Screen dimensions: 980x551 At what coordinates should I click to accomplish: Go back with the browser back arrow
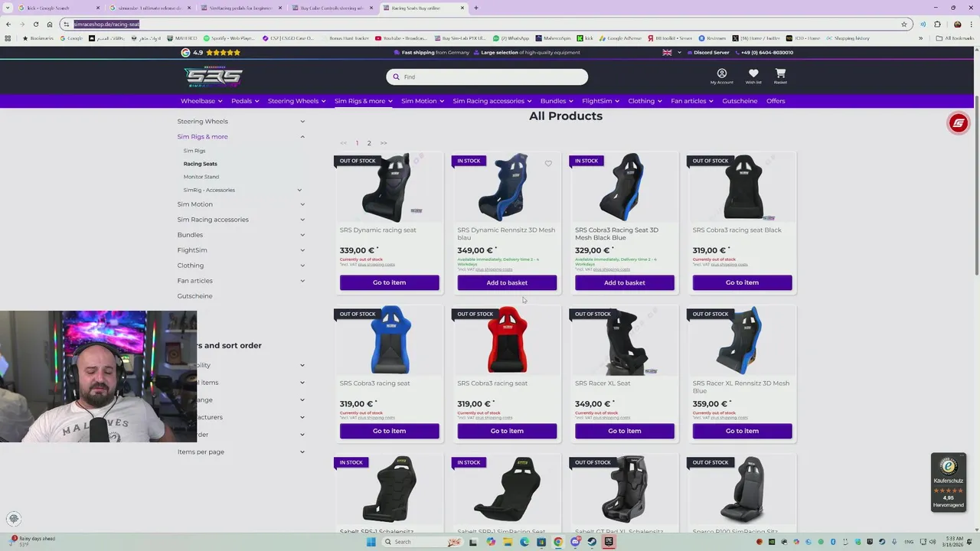8,24
